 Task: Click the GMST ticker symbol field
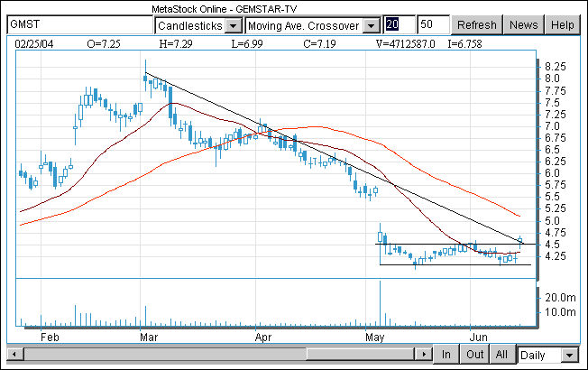pos(79,24)
